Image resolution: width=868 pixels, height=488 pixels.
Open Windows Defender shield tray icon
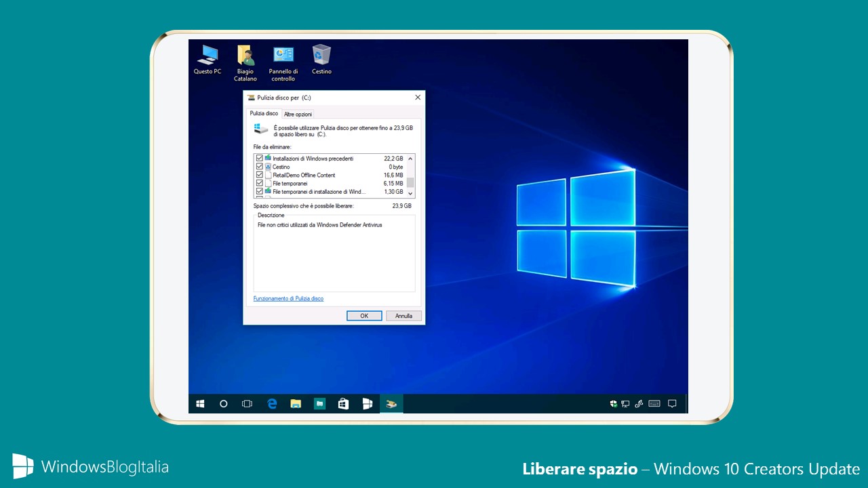click(613, 404)
